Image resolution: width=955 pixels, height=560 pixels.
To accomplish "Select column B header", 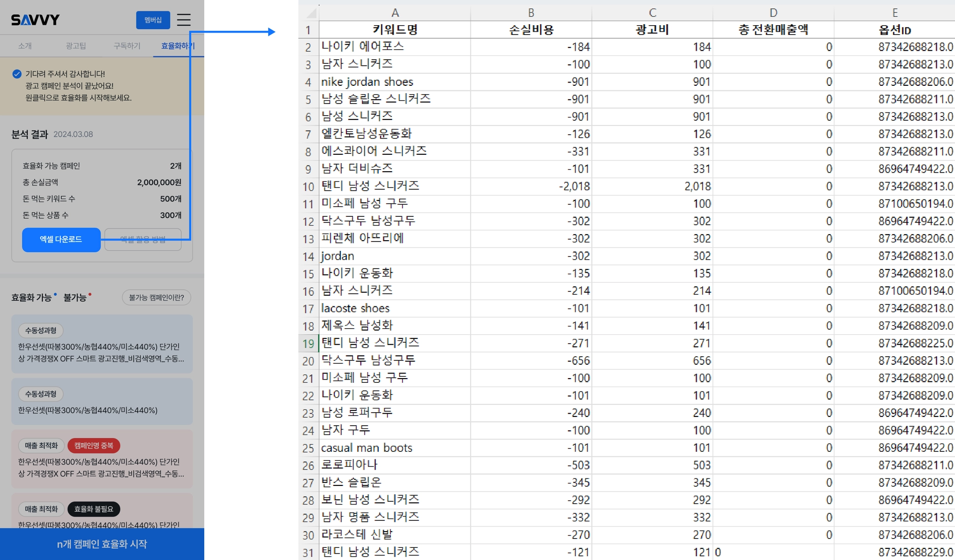I will coord(531,13).
